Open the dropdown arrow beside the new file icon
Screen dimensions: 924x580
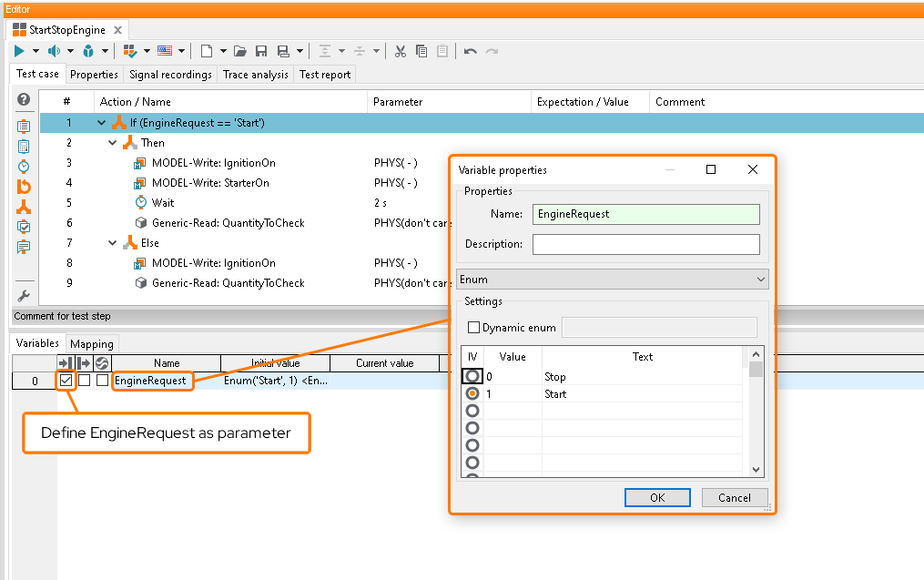(223, 51)
